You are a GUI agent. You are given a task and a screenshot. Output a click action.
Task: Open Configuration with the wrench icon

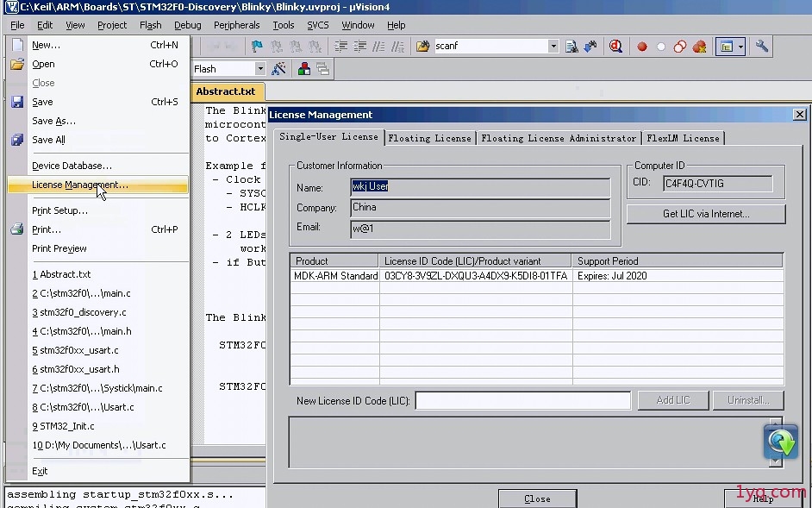(761, 46)
